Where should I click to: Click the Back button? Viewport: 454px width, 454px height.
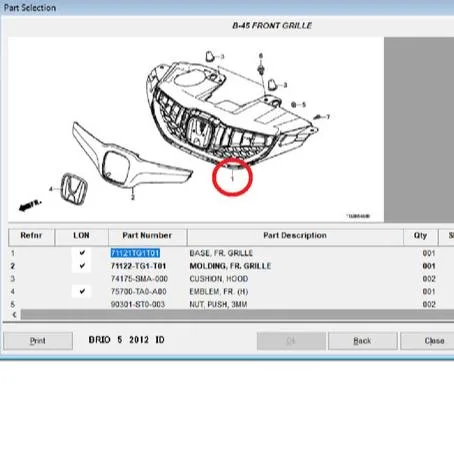(363, 341)
